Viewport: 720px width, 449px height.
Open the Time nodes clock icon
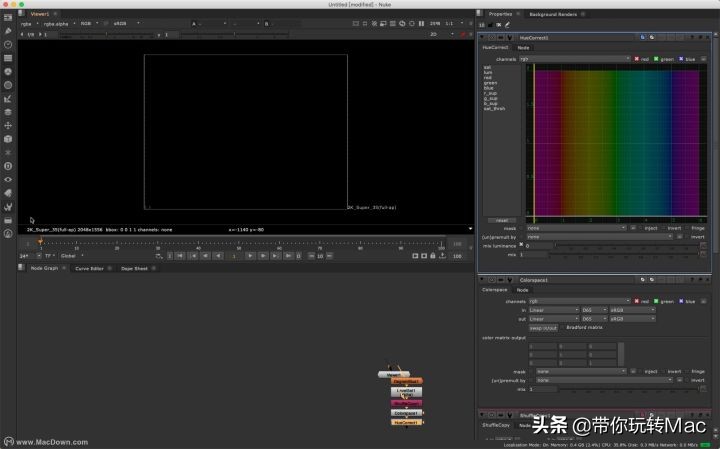point(8,45)
